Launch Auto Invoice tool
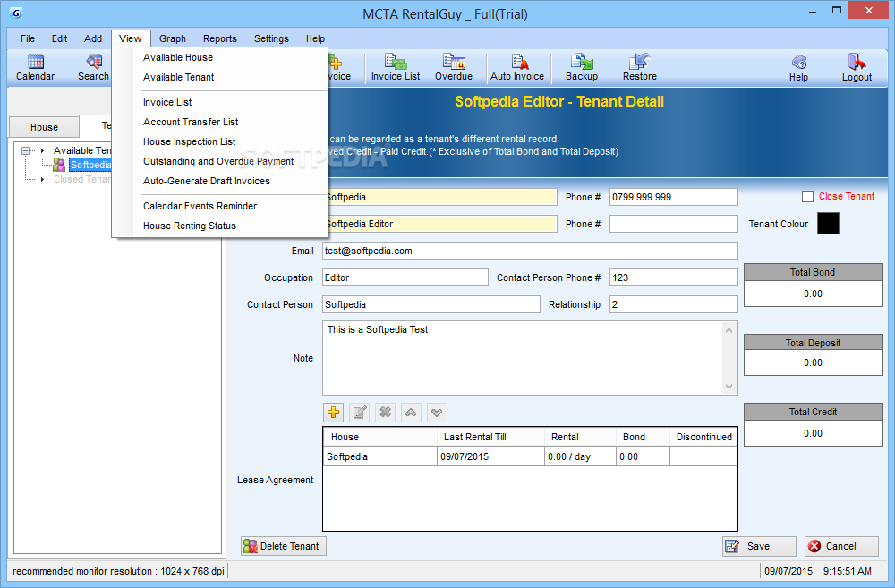The height and width of the screenshot is (588, 895). pos(517,67)
